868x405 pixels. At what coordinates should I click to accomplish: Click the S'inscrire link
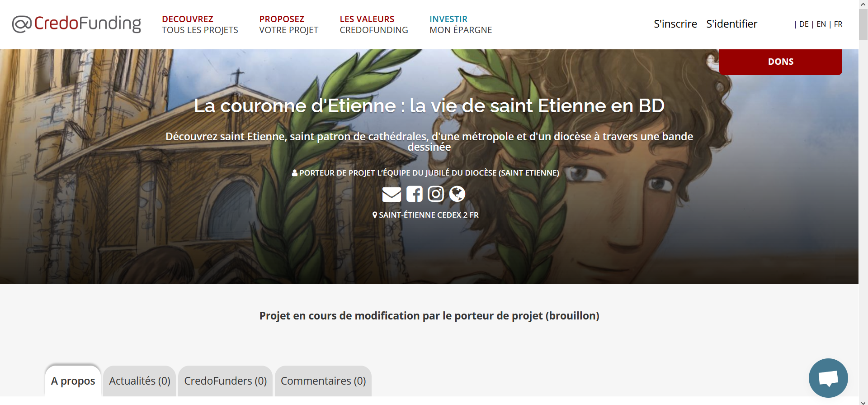coord(675,24)
